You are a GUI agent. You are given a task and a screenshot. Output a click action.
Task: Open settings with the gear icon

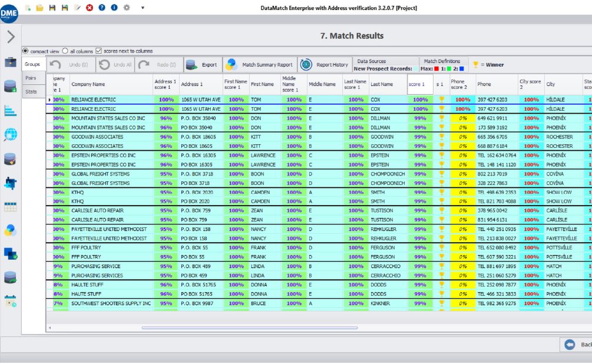click(127, 8)
